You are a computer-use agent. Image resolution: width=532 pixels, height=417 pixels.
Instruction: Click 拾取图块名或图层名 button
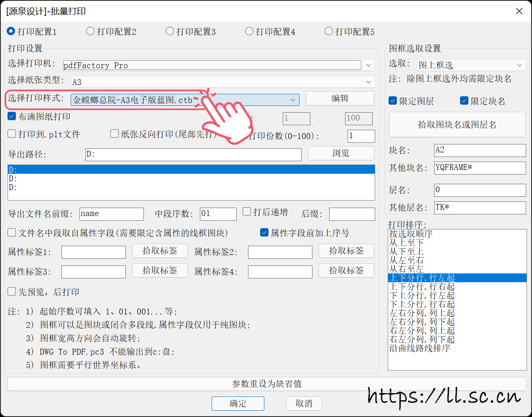[x=457, y=125]
